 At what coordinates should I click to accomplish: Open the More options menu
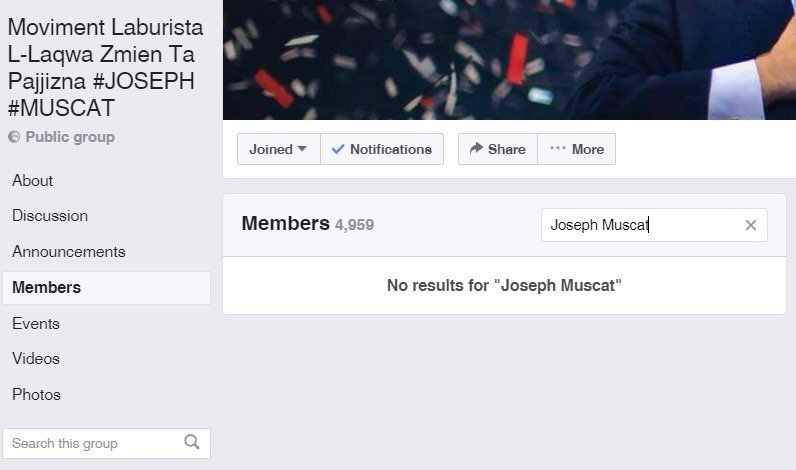(577, 149)
